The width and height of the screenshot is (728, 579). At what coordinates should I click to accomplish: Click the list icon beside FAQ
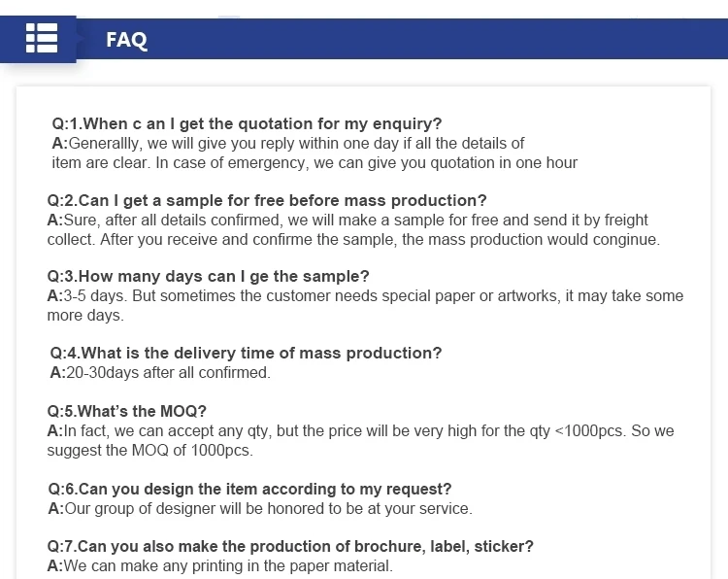pos(42,38)
